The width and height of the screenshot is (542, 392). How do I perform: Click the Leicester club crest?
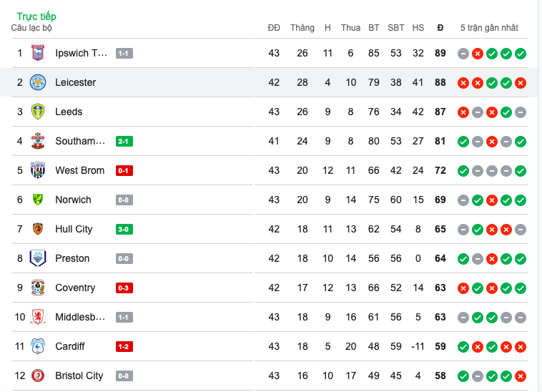(38, 82)
